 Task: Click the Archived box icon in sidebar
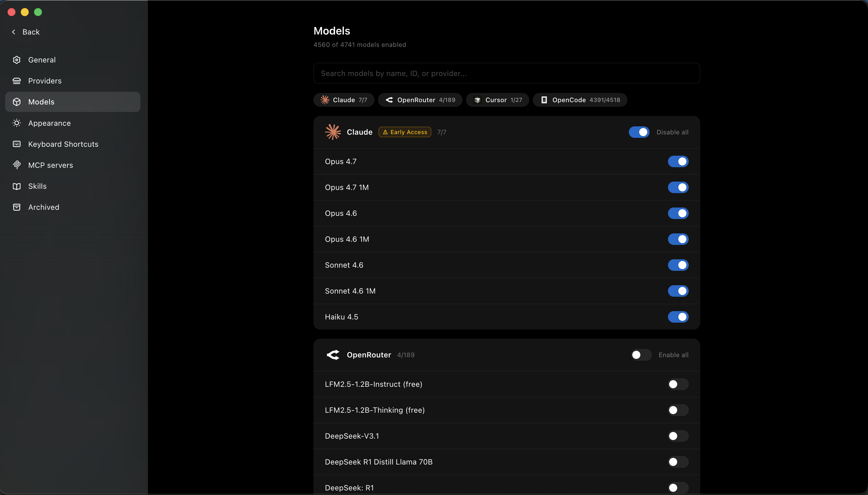[17, 207]
